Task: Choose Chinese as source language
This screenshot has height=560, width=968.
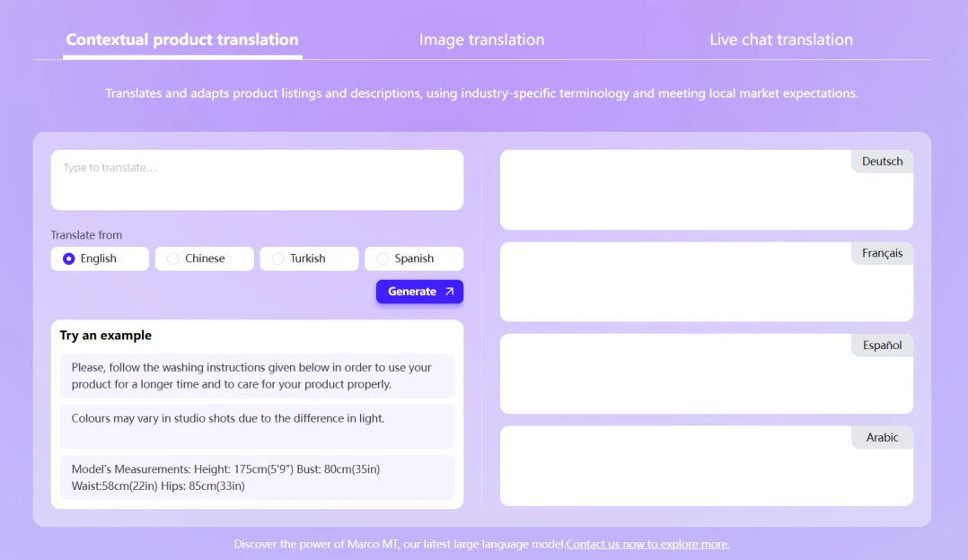Action: [205, 258]
